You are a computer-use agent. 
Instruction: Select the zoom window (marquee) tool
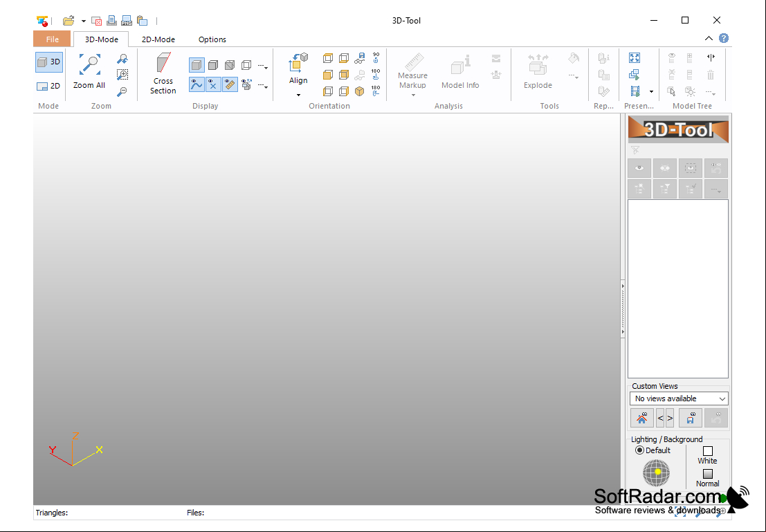[x=122, y=75]
